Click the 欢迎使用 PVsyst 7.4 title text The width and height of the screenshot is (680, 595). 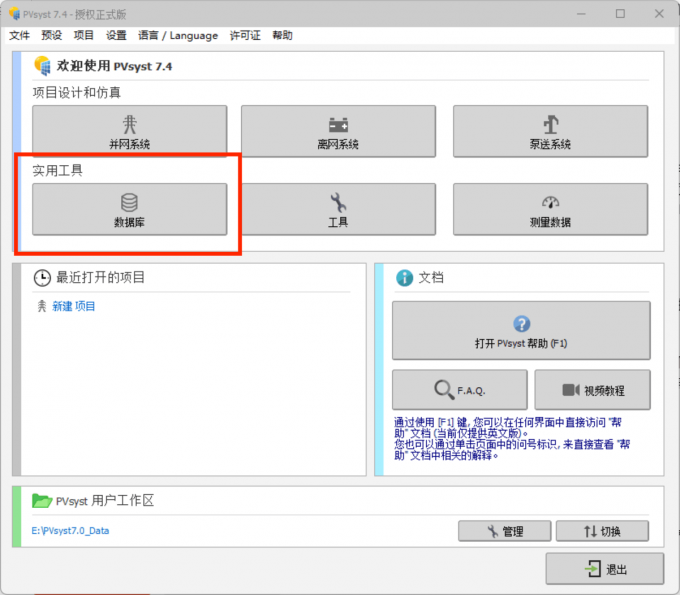click(114, 66)
